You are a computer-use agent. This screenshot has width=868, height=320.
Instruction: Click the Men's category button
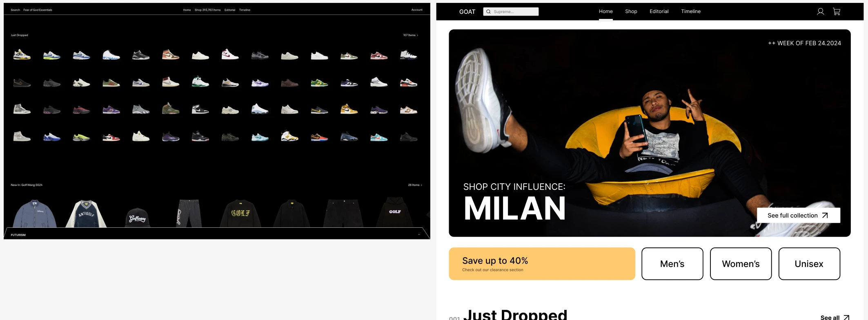[x=672, y=264]
